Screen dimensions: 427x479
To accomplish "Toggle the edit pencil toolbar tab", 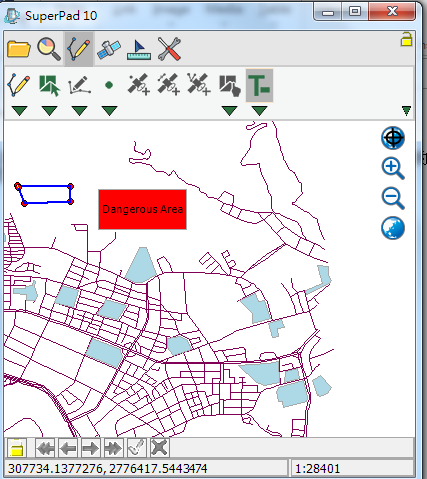I will [x=79, y=49].
